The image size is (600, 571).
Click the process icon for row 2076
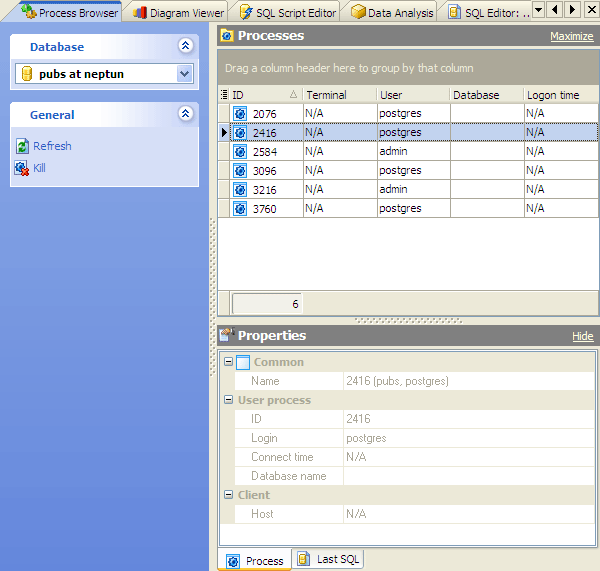[240, 113]
